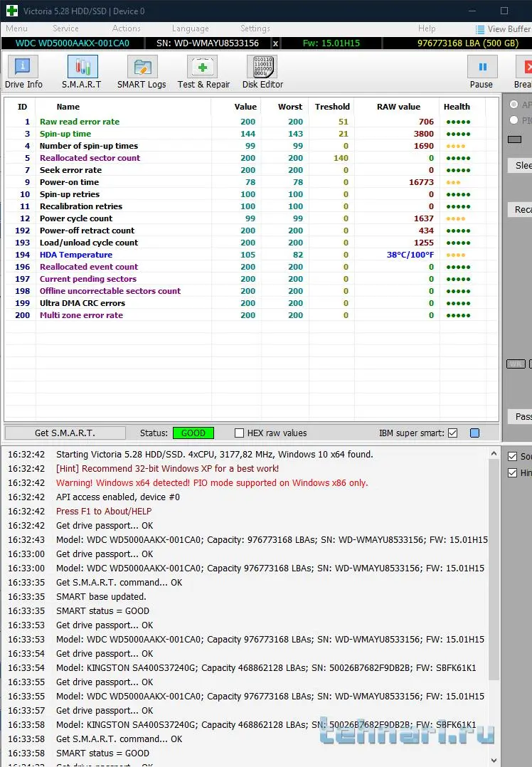Click the Treshold column header

point(332,107)
